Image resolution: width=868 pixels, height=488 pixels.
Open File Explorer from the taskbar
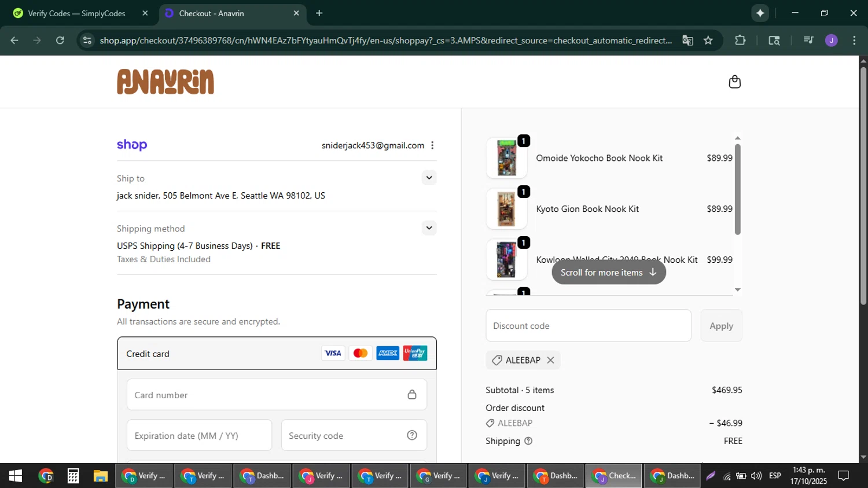pyautogui.click(x=101, y=476)
